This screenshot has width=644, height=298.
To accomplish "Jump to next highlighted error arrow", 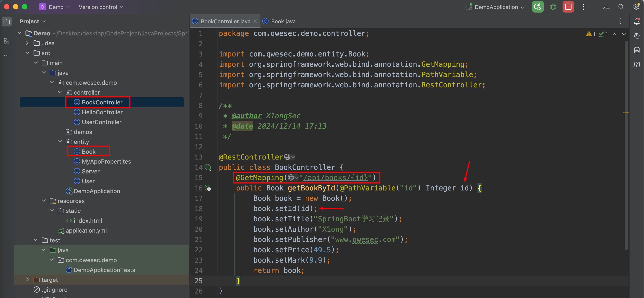I will coord(624,34).
